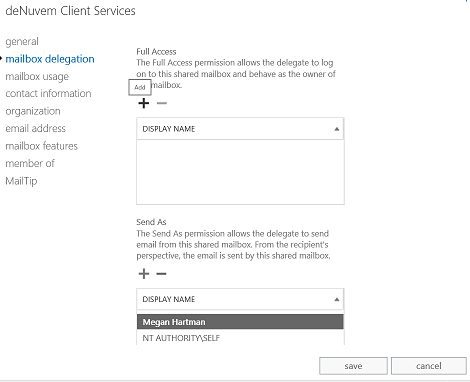470x382 pixels.
Task: Go to mailbox usage section
Action: [37, 76]
